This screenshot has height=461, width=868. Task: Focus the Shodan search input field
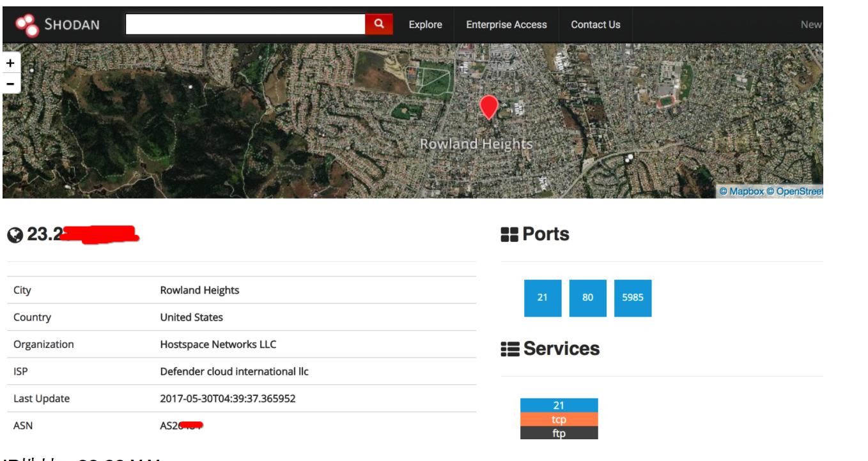click(x=245, y=24)
